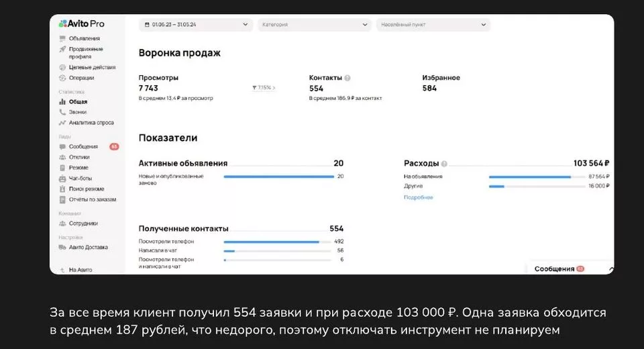
Task: Click the Операции sidebar icon
Action: pyautogui.click(x=62, y=78)
